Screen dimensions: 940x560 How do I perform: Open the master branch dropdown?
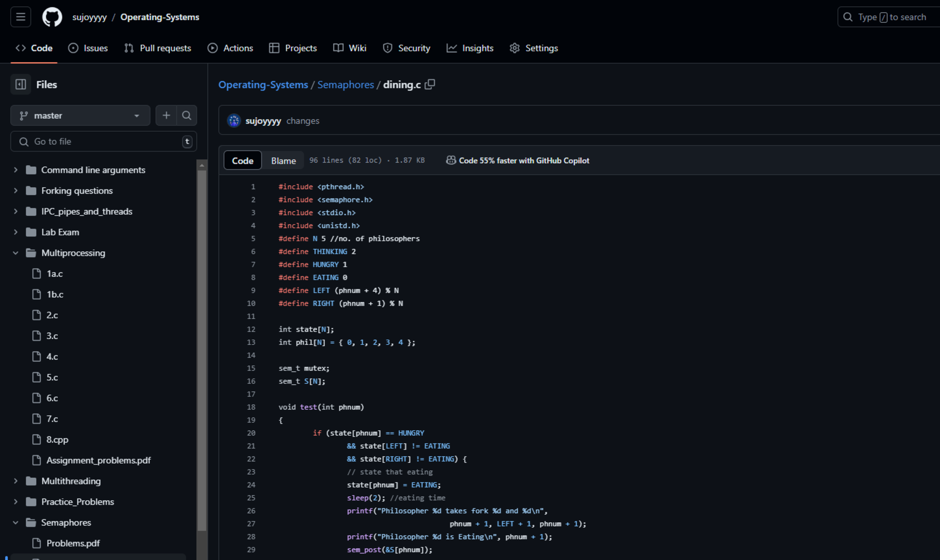[80, 116]
